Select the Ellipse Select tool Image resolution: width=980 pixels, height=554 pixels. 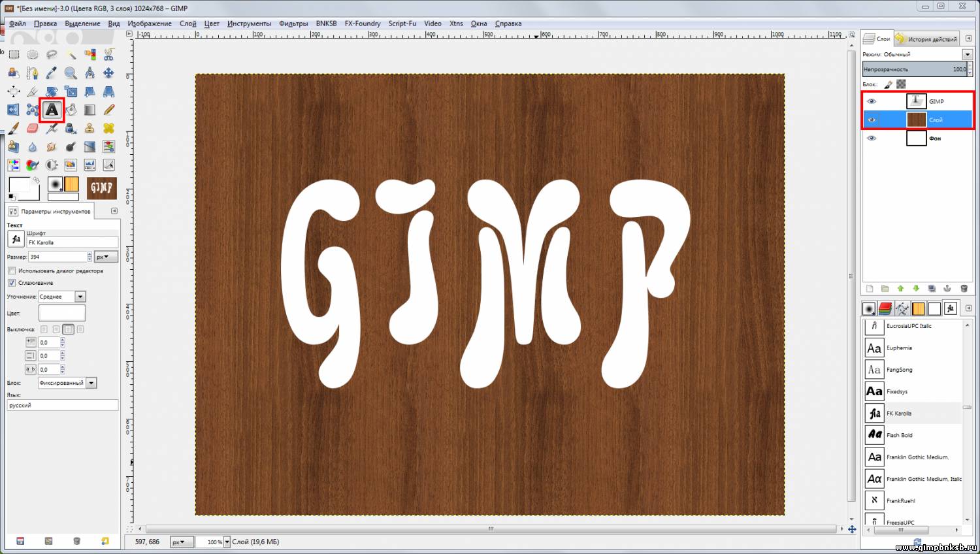point(33,54)
